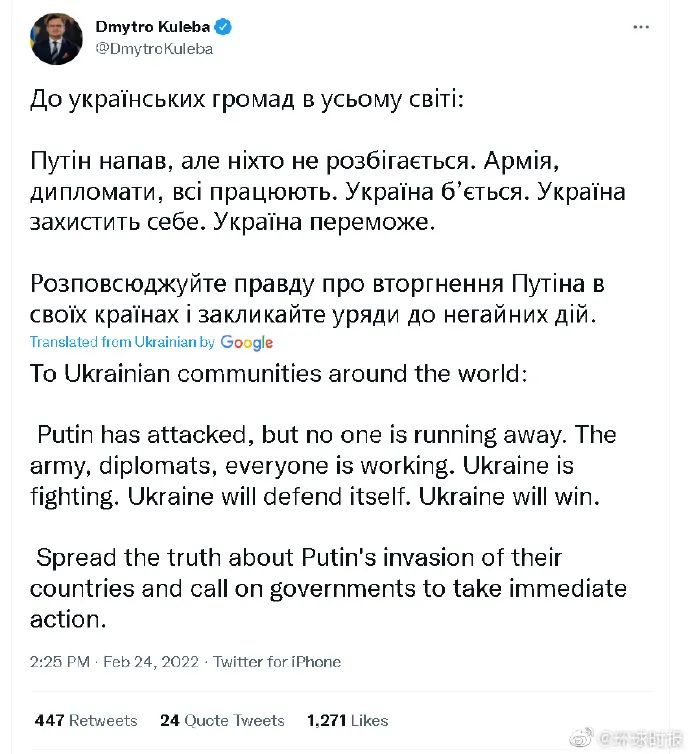Click the Dmytro Kuleba display name
Viewport: 690px width, 754px height.
152,27
